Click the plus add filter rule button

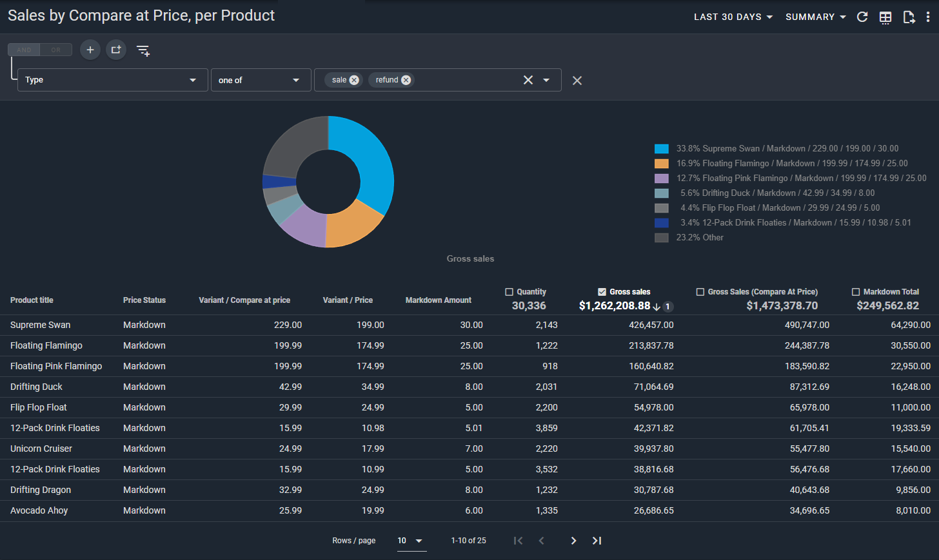click(90, 50)
